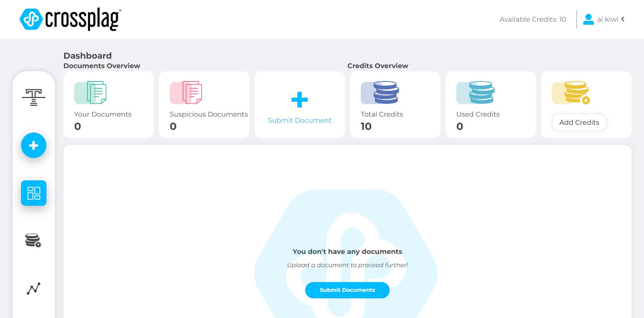Click the Submit Document link text

(x=299, y=120)
